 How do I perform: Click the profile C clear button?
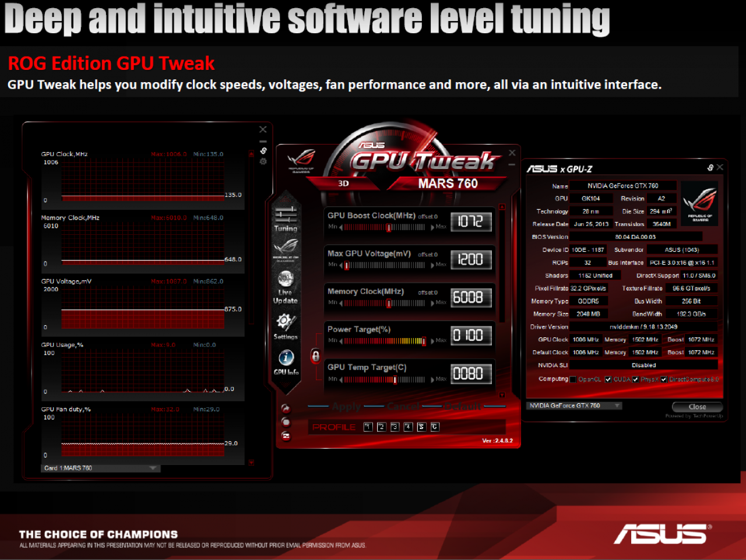click(435, 427)
